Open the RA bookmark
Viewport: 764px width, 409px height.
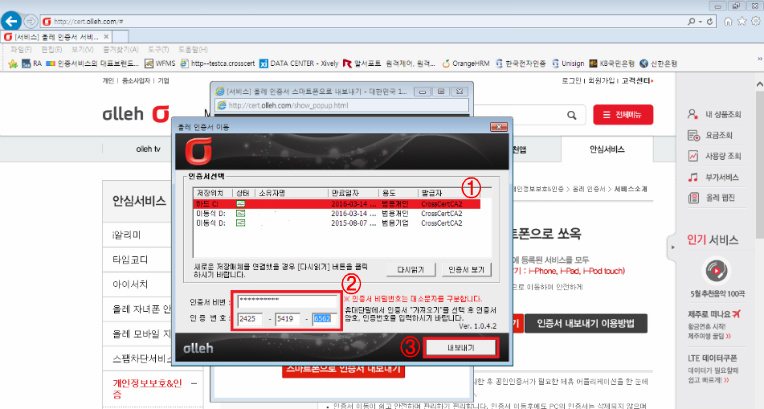click(x=32, y=63)
